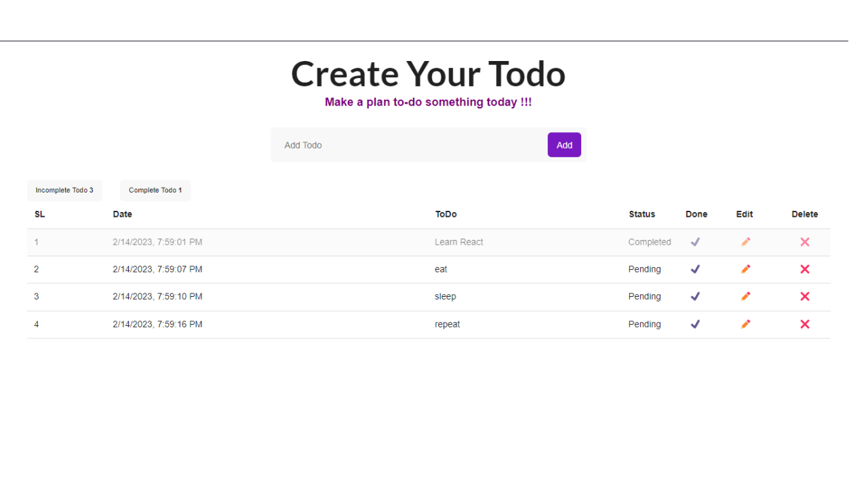Show the Incomplete Todo 3 list
The image size is (868, 488).
point(64,190)
